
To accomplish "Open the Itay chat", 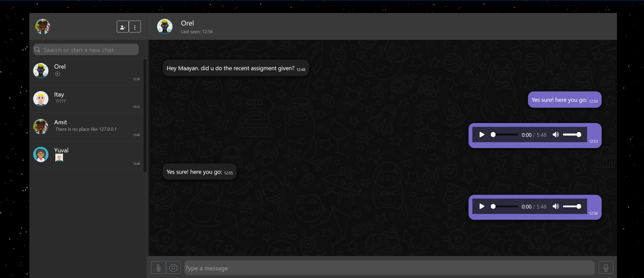I will 87,99.
